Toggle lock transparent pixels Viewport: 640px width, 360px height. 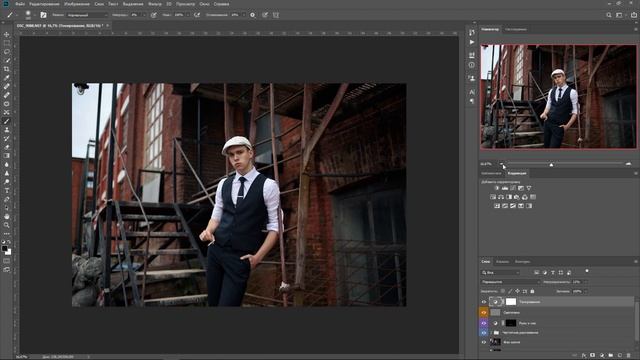502,291
